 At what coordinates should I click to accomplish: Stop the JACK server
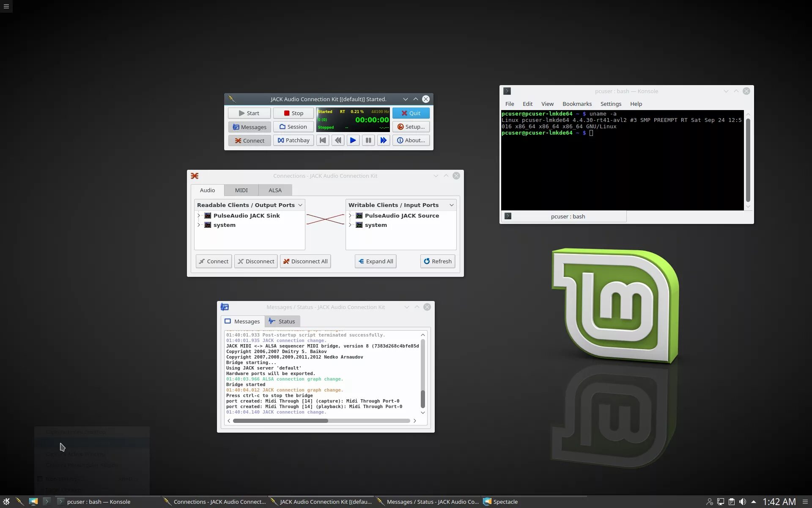click(294, 113)
